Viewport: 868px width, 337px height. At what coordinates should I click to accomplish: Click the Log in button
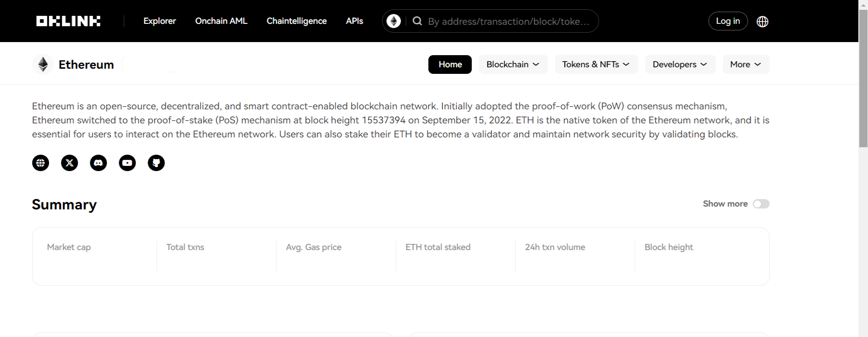[728, 21]
